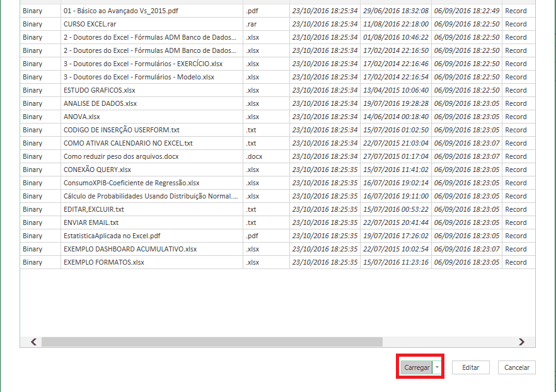
Task: Select 'CODIGO DE INSERÇÃO USERFORM.txt'
Action: coord(122,130)
